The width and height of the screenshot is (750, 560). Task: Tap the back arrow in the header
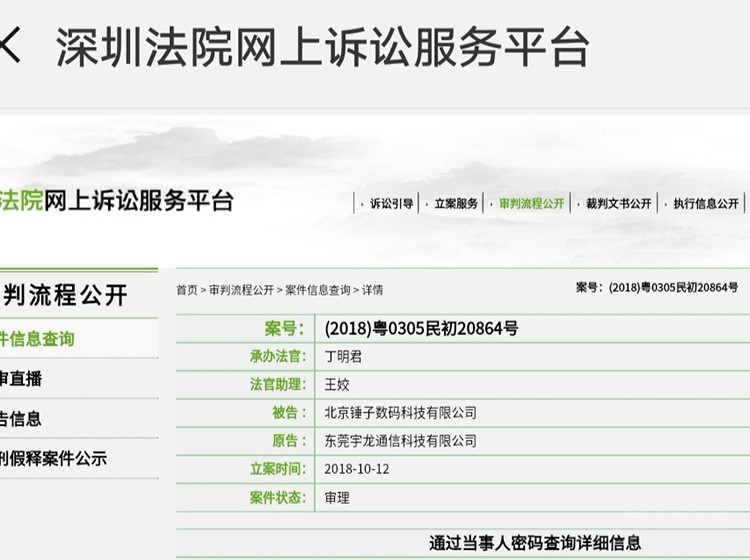11,46
